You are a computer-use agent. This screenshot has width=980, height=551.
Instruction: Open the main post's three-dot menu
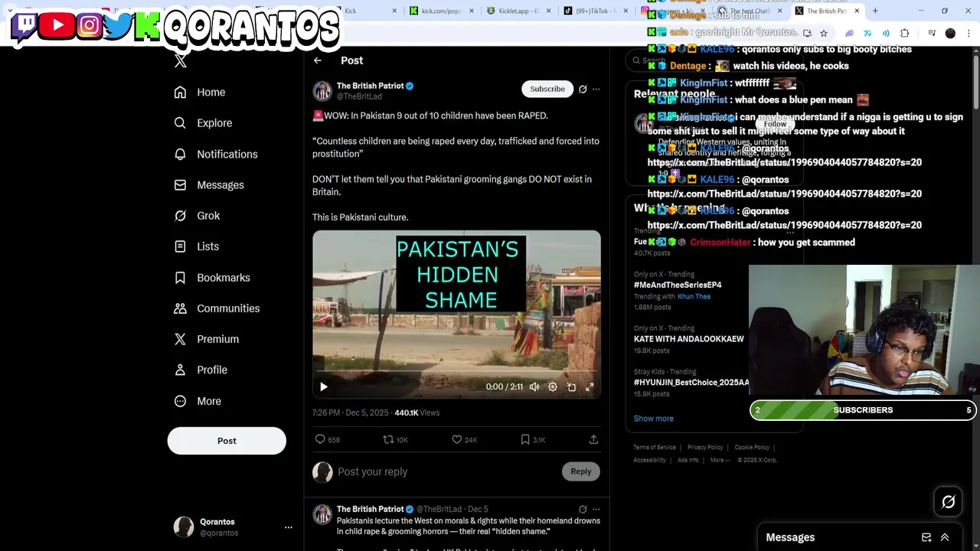596,89
